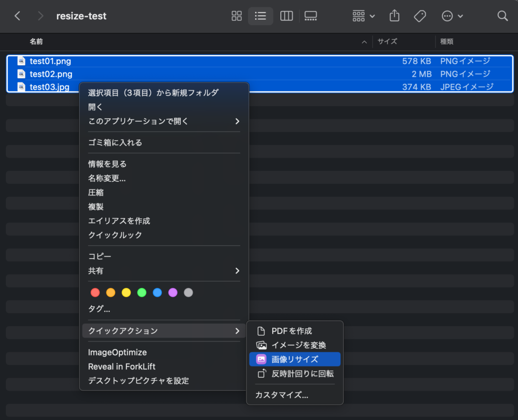
Task: Go back with the left chevron
Action: pos(18,16)
